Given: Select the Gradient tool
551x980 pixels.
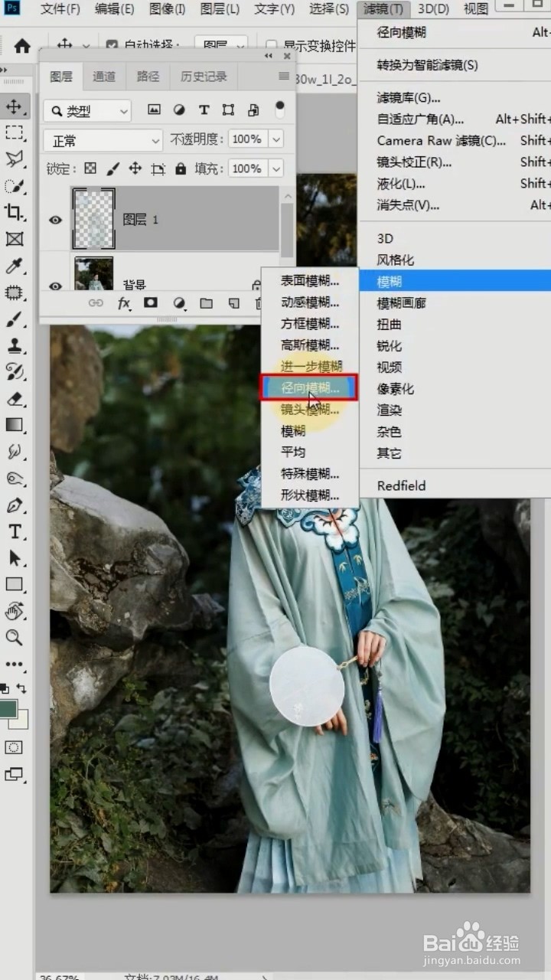Looking at the screenshot, I should pyautogui.click(x=15, y=425).
